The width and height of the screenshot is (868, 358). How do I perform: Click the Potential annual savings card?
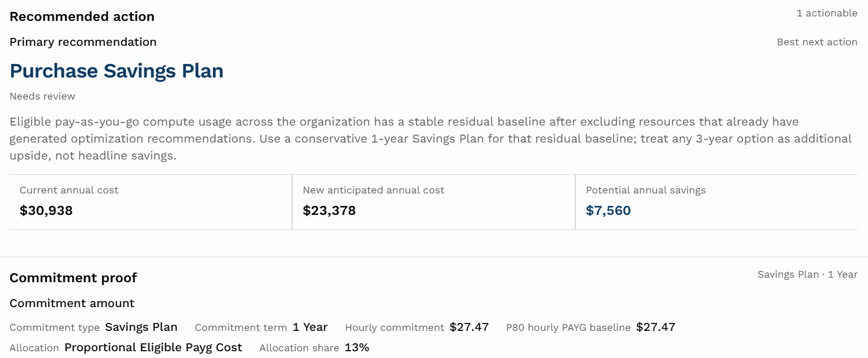coord(717,202)
